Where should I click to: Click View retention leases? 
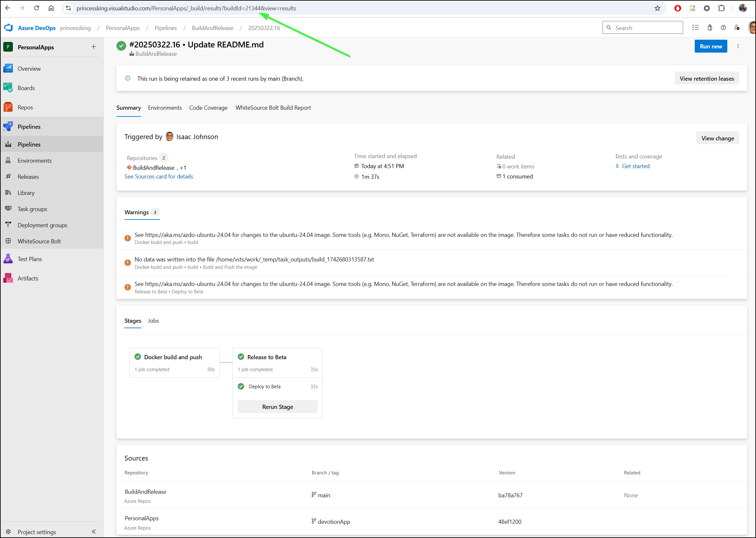pos(707,78)
